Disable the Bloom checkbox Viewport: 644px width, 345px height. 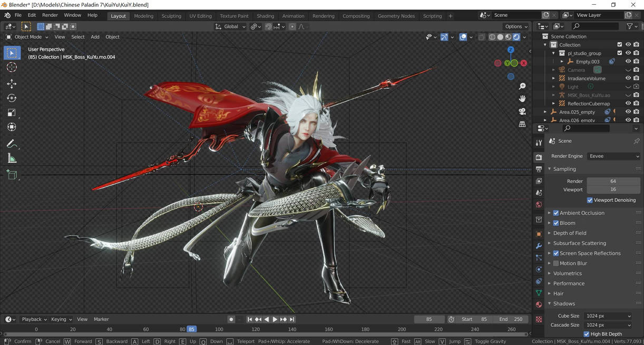coord(556,223)
